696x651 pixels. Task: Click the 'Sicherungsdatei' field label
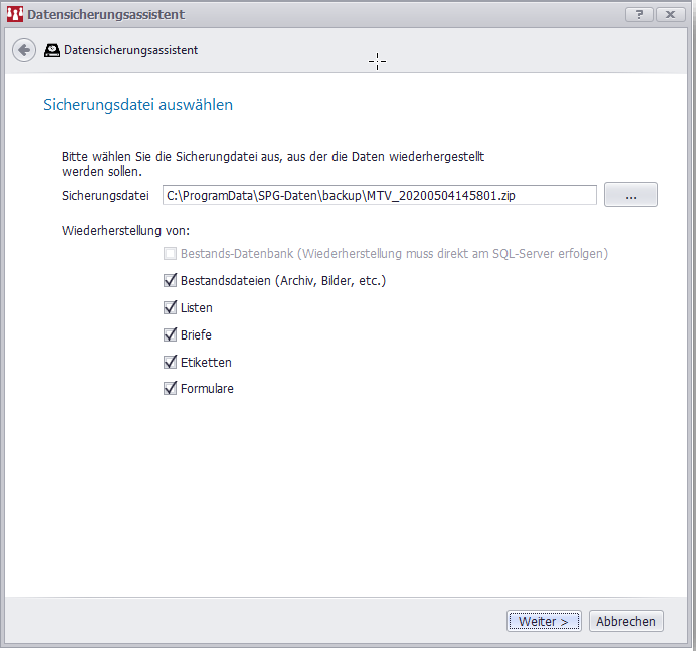105,195
